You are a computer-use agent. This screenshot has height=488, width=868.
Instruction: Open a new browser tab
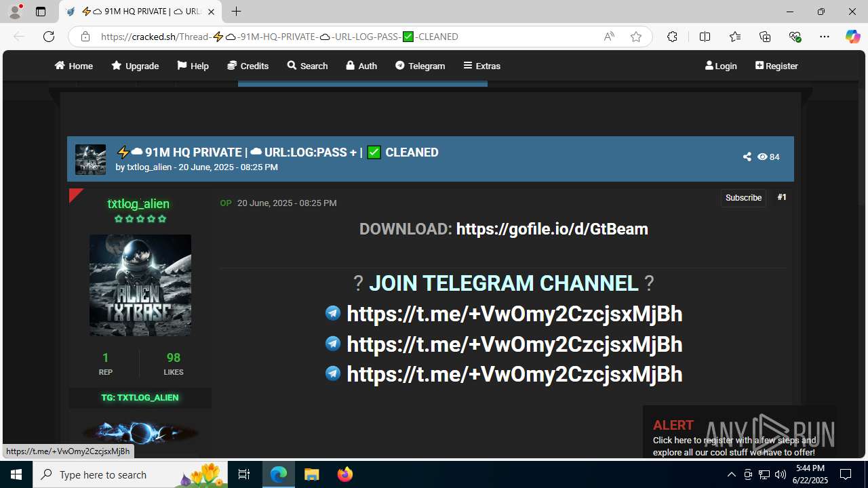coord(236,12)
